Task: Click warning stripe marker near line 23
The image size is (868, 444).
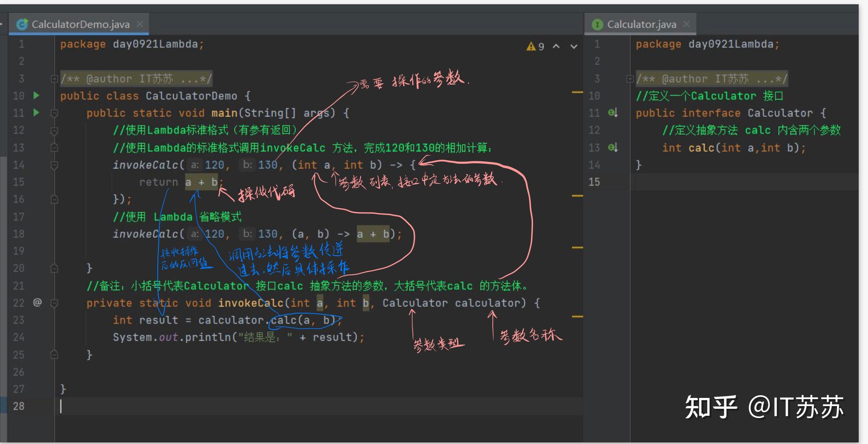Action: click(577, 317)
